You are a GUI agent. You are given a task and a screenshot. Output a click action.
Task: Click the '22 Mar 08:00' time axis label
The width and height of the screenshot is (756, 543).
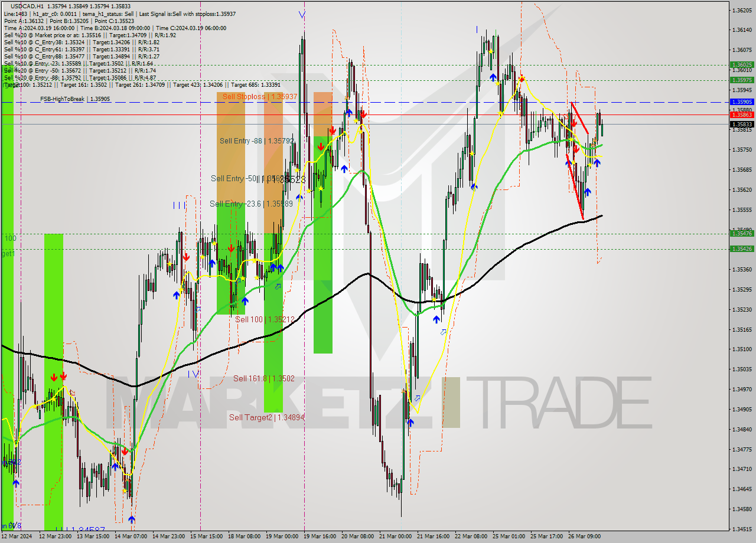click(471, 536)
